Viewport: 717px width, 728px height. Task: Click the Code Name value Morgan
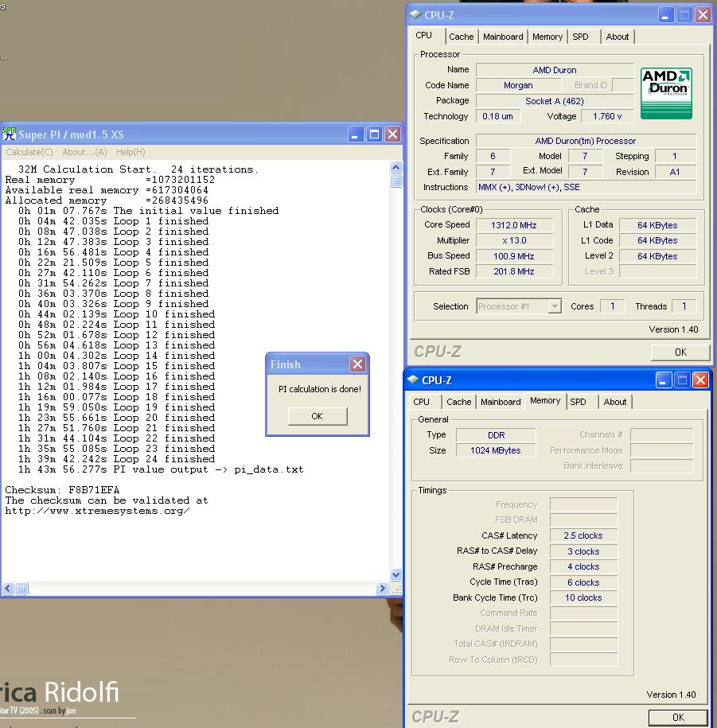coord(518,85)
